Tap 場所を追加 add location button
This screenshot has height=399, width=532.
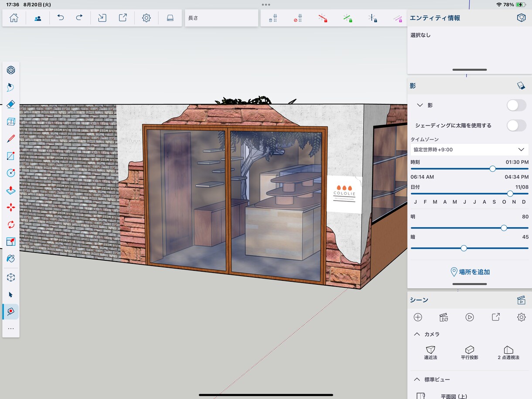point(470,272)
